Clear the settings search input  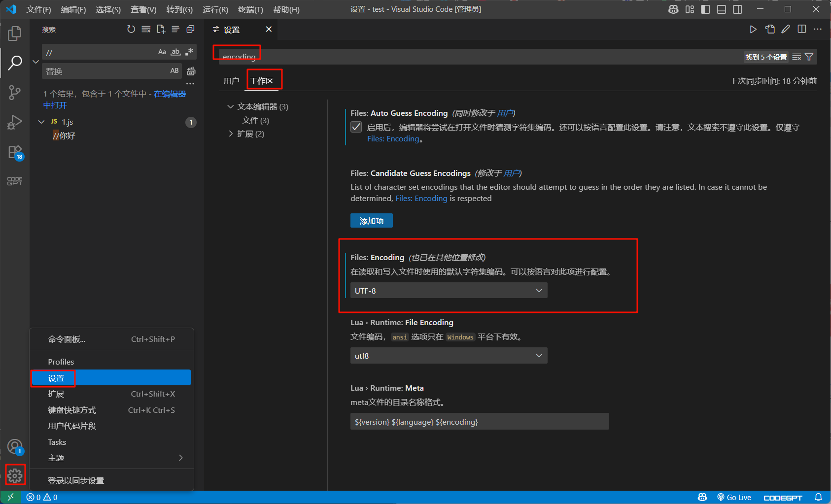(796, 57)
